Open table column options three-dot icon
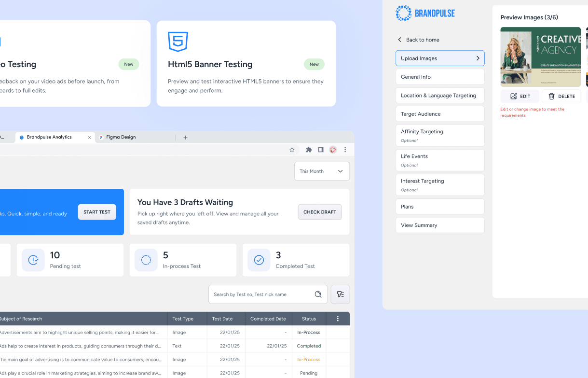 pyautogui.click(x=338, y=319)
